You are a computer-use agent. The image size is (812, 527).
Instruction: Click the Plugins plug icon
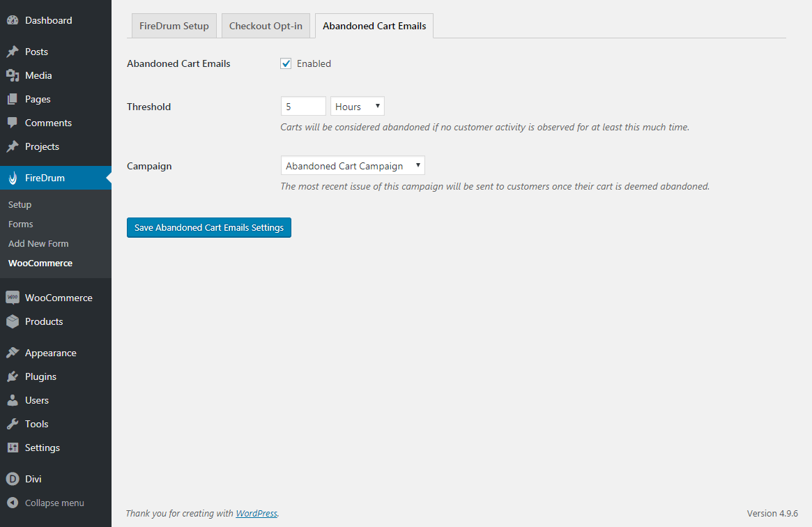12,376
